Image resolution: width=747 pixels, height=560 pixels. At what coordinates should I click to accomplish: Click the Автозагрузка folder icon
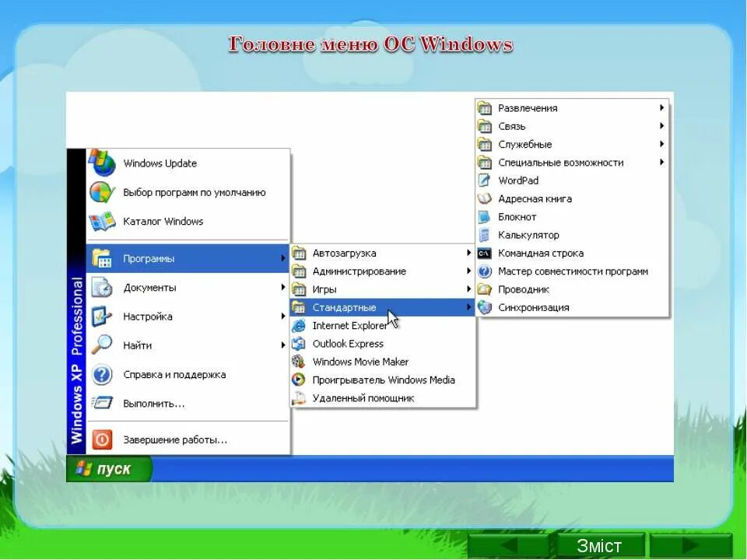click(x=298, y=254)
